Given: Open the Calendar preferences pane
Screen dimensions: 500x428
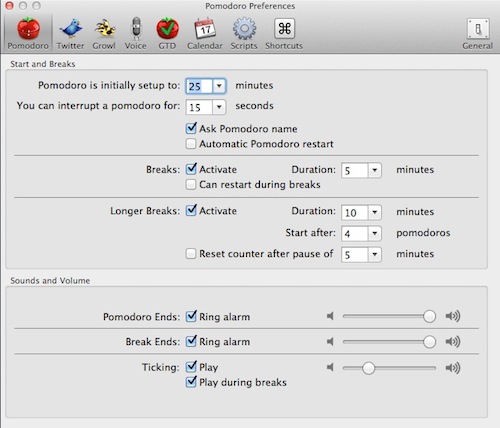Looking at the screenshot, I should pos(205,34).
